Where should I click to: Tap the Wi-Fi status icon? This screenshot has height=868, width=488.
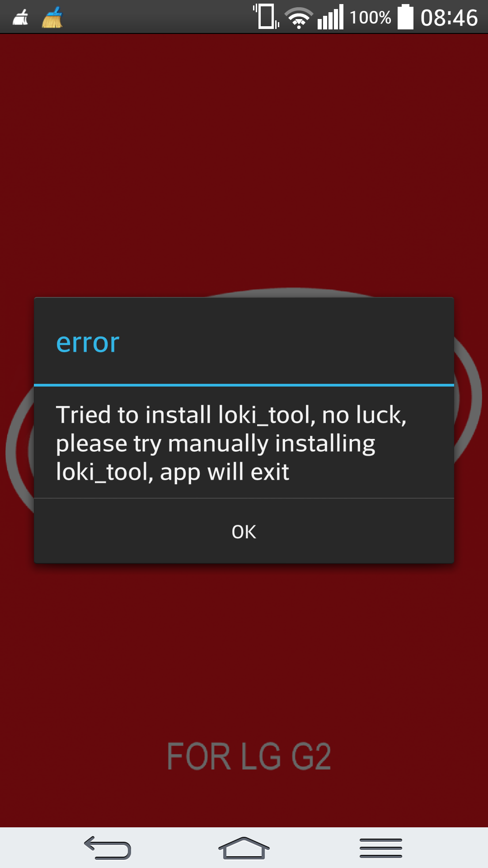[299, 18]
